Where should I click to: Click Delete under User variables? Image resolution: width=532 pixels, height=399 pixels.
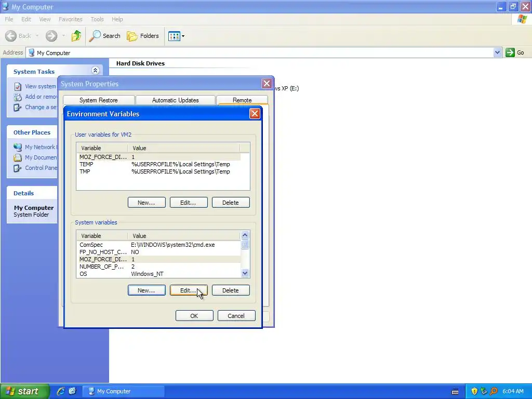coord(231,203)
